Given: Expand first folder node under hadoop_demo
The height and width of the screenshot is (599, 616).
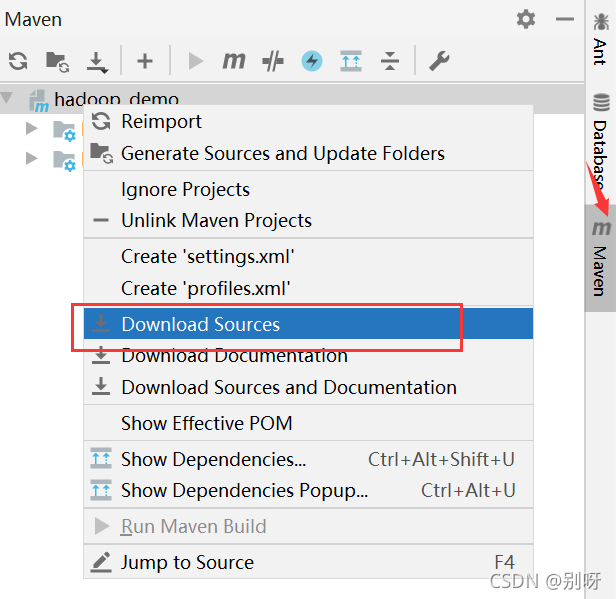Looking at the screenshot, I should pyautogui.click(x=31, y=128).
